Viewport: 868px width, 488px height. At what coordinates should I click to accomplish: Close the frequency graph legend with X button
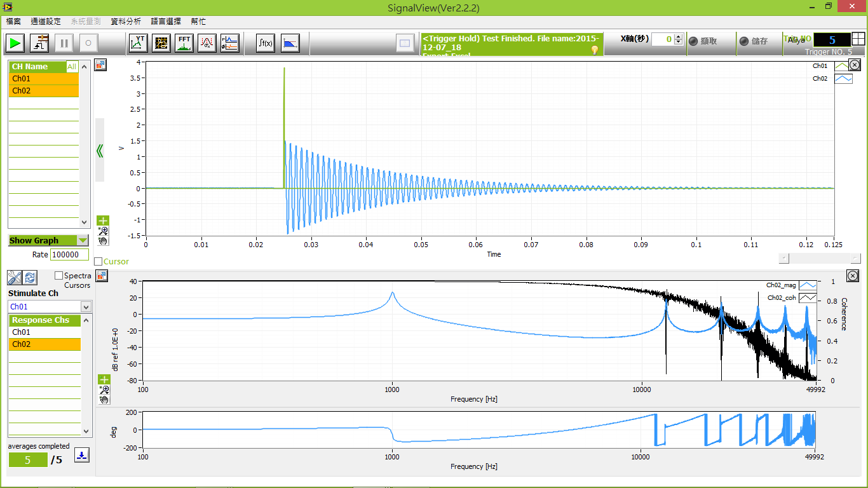852,276
